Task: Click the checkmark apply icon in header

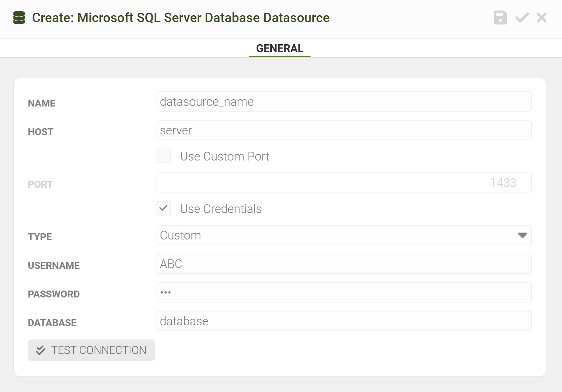Action: point(522,18)
